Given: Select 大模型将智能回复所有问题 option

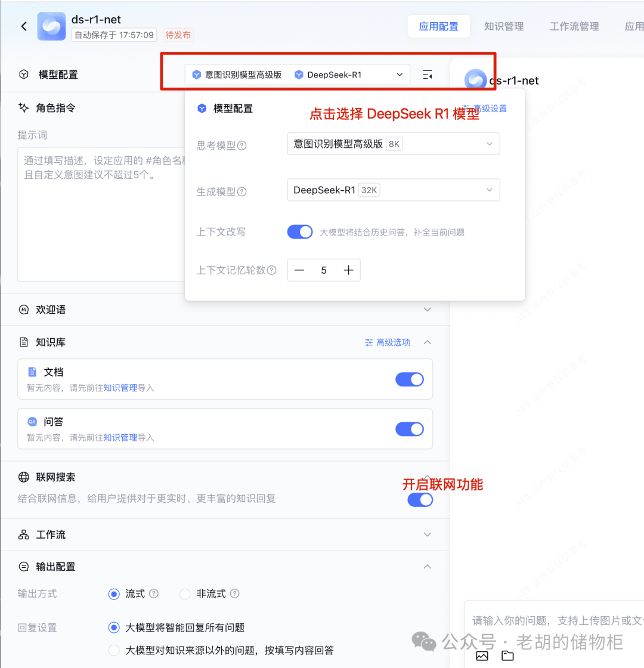Looking at the screenshot, I should pos(114,627).
